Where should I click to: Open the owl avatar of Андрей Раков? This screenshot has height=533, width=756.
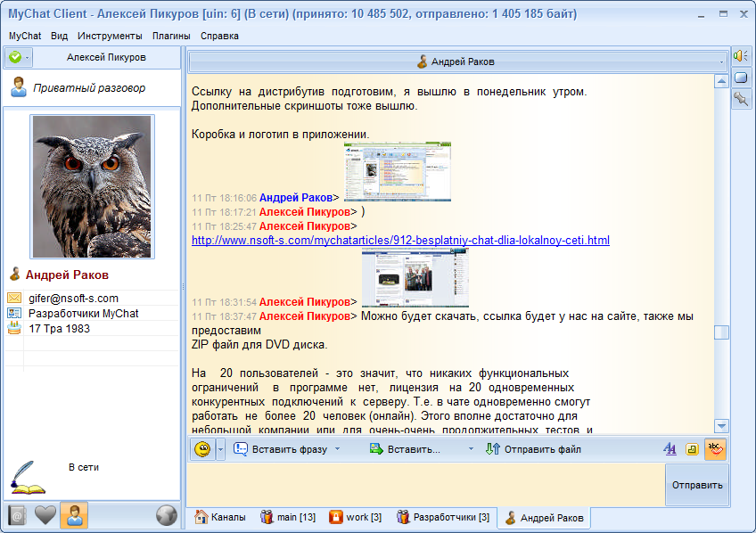click(x=92, y=186)
